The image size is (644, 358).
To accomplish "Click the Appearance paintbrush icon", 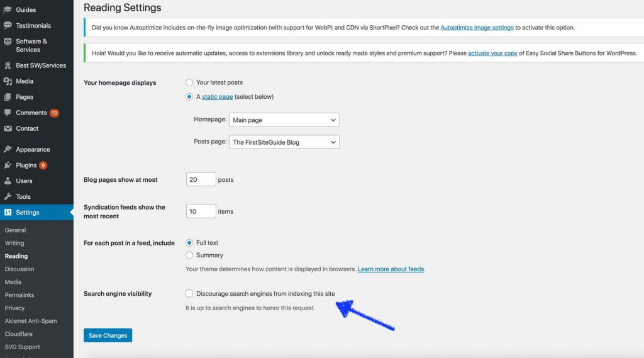I will click(x=8, y=149).
